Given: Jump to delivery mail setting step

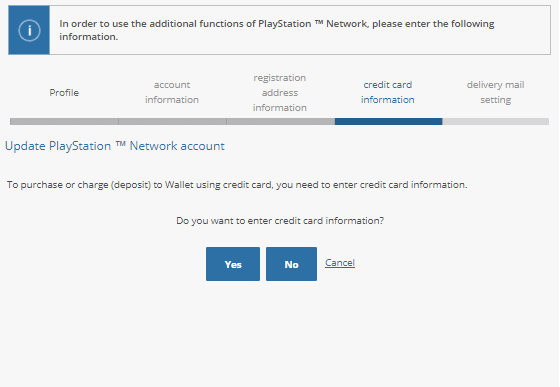Looking at the screenshot, I should 495,92.
